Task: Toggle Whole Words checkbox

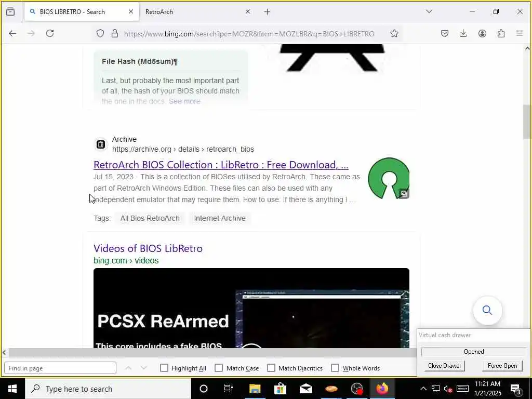Action: click(335, 368)
